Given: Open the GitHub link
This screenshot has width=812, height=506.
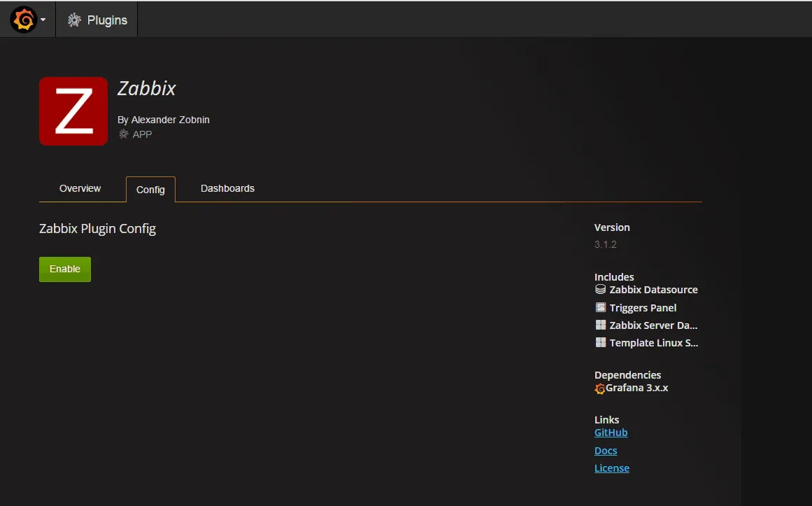Looking at the screenshot, I should (611, 433).
